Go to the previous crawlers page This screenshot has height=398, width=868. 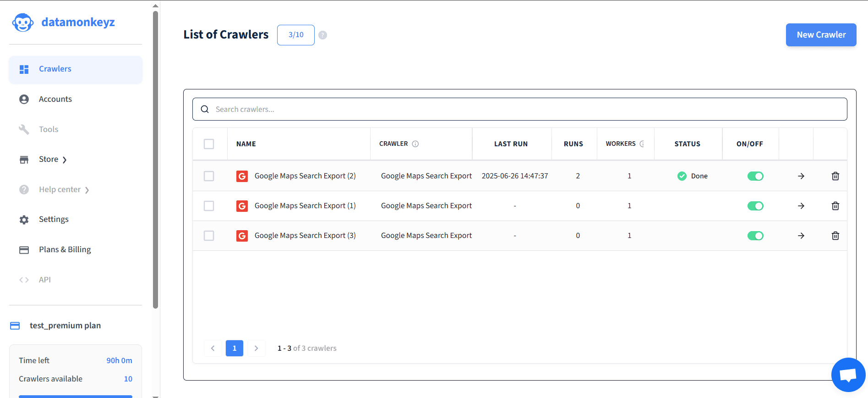coord(213,348)
